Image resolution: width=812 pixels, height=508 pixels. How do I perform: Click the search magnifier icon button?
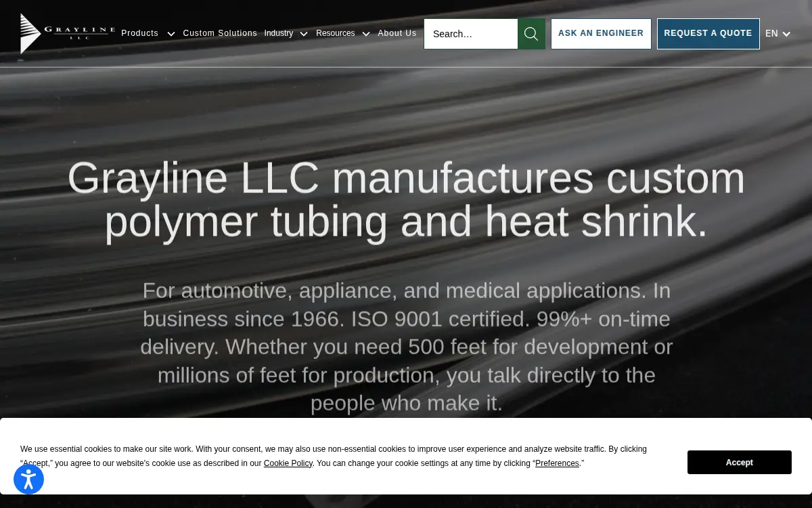coord(531,34)
